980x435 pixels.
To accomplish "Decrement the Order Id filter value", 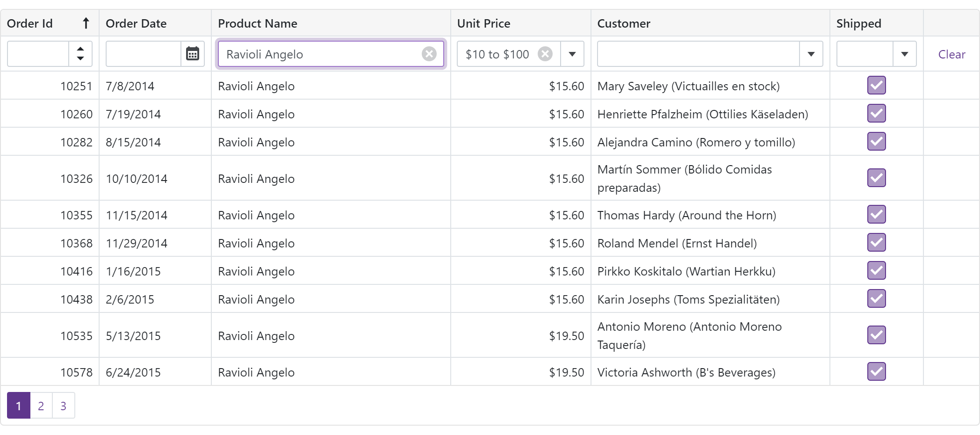I will coord(80,59).
